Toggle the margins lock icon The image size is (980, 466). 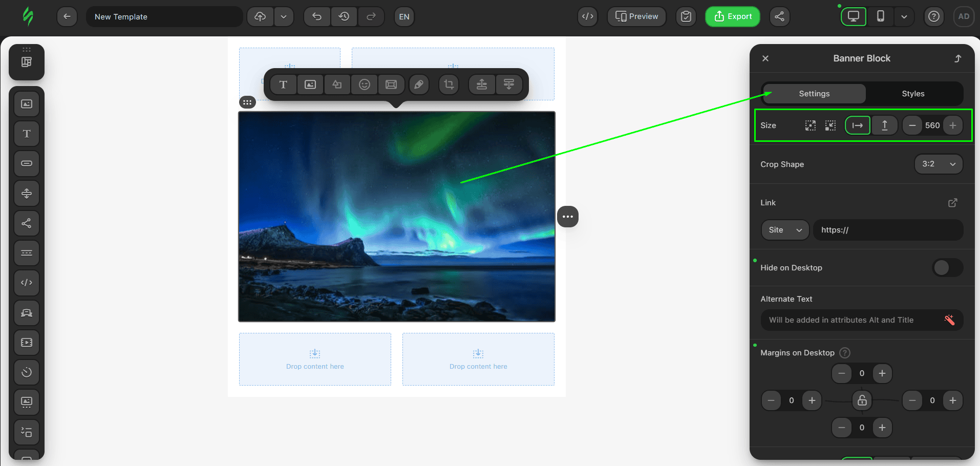tap(862, 400)
